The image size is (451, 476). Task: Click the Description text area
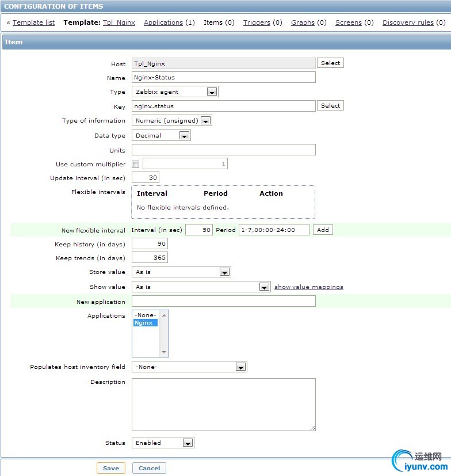pos(224,405)
